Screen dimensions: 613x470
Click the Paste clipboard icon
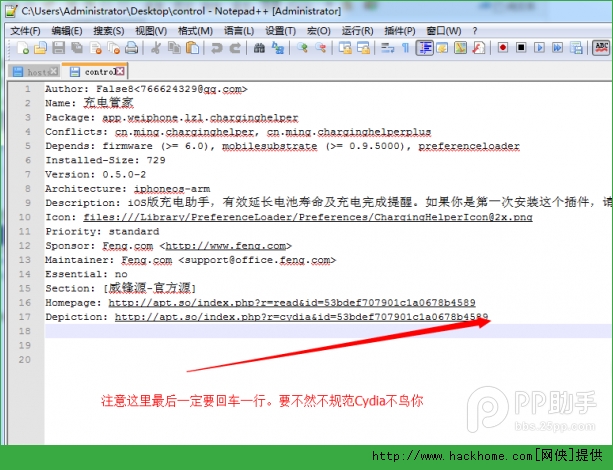[x=192, y=48]
